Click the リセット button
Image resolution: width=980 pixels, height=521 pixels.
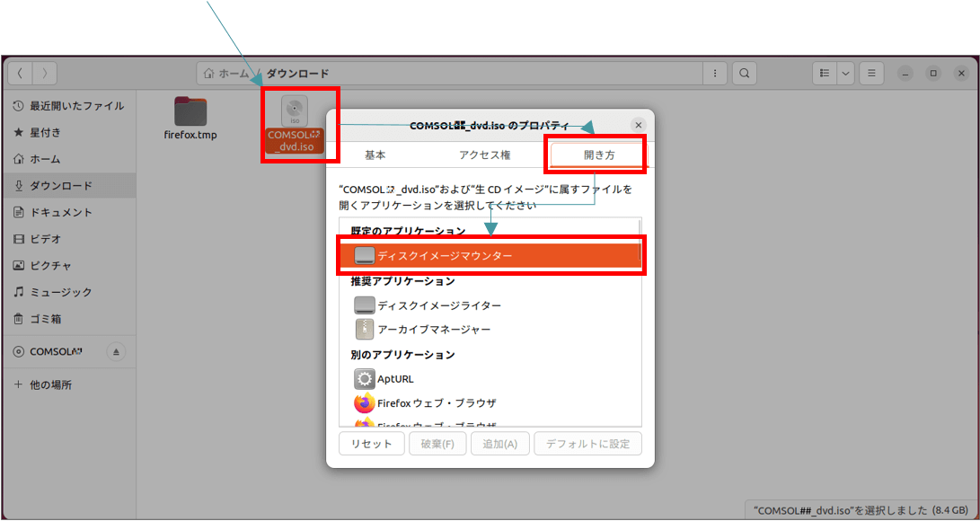point(371,444)
